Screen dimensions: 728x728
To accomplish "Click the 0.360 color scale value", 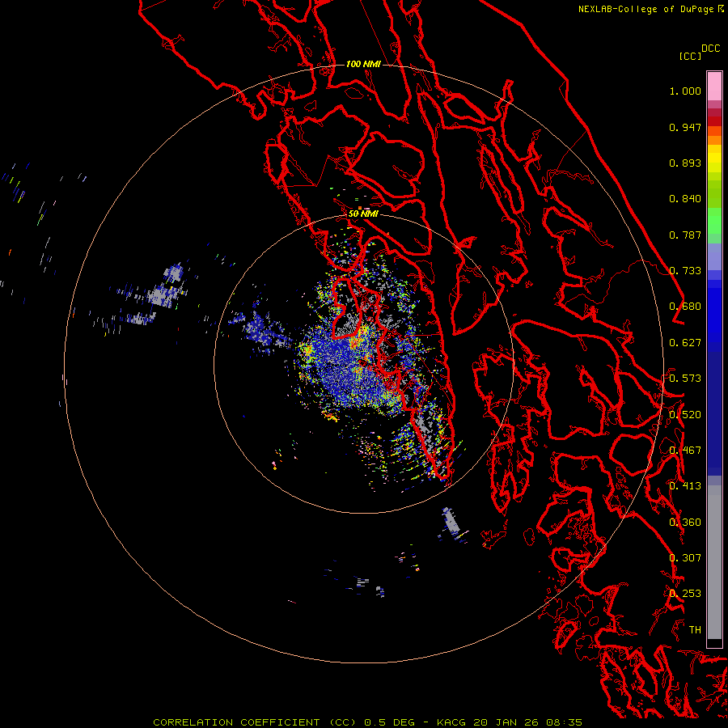I will [685, 523].
